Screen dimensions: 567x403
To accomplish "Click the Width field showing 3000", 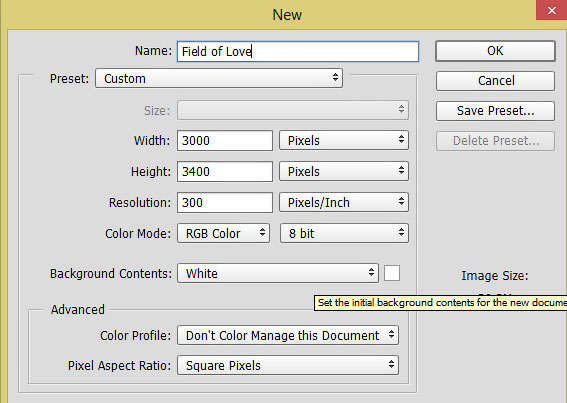I will [x=225, y=140].
